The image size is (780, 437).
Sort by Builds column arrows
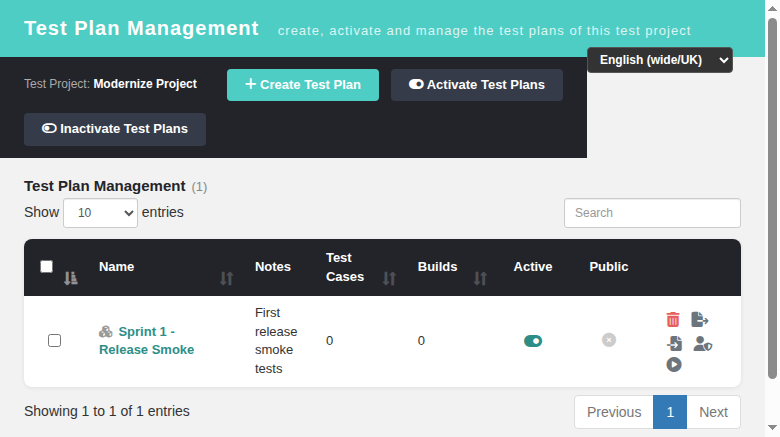click(x=480, y=278)
